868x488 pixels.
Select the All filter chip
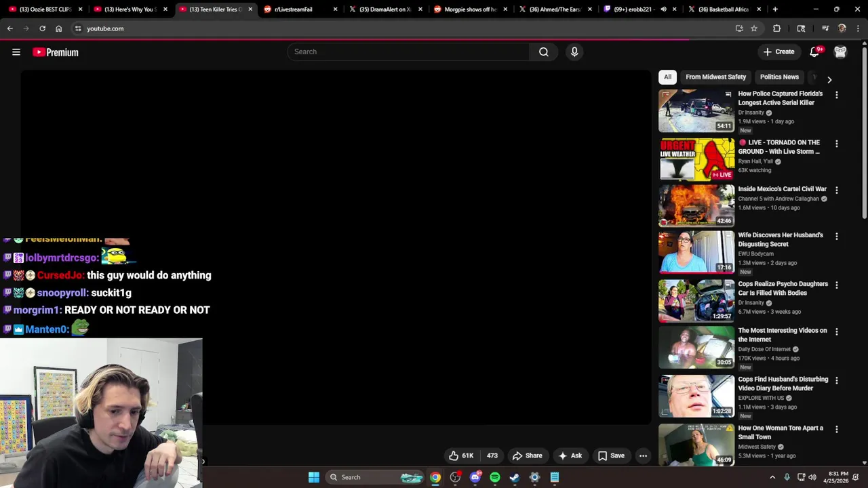(667, 77)
